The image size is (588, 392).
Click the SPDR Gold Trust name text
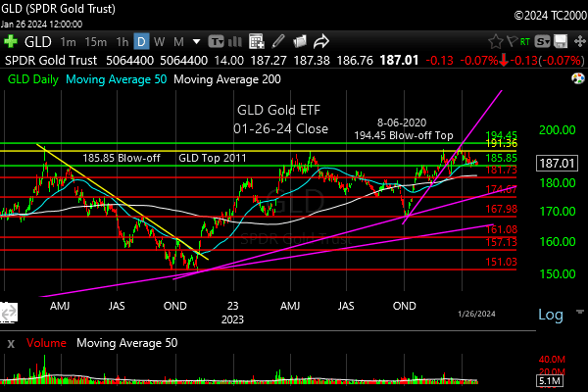(x=51, y=61)
